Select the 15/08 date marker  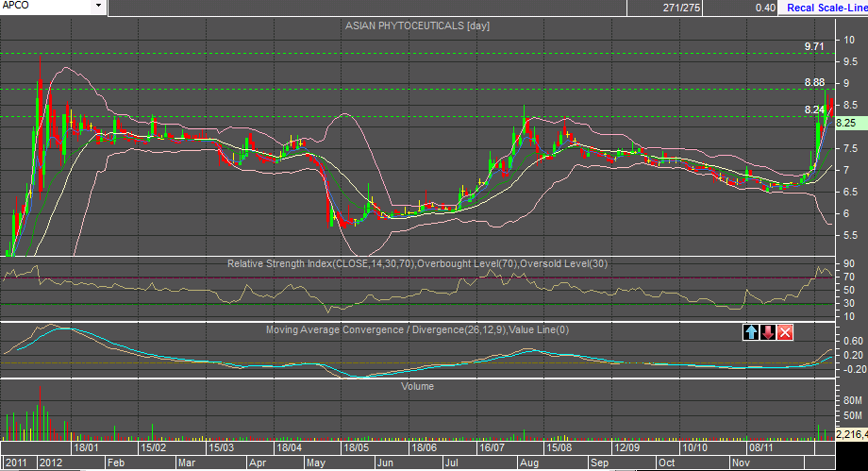pos(559,447)
